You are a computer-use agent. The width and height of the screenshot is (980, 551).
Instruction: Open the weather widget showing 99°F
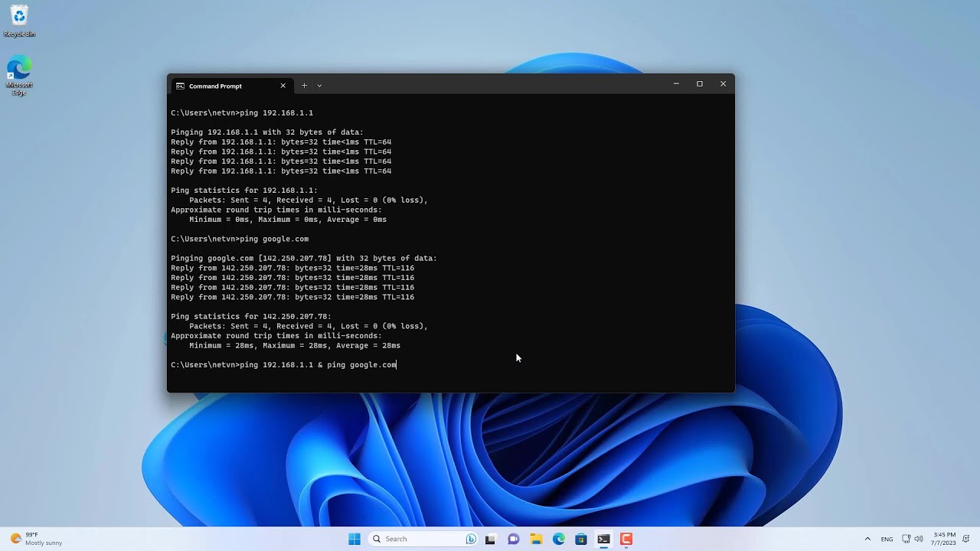pos(36,539)
